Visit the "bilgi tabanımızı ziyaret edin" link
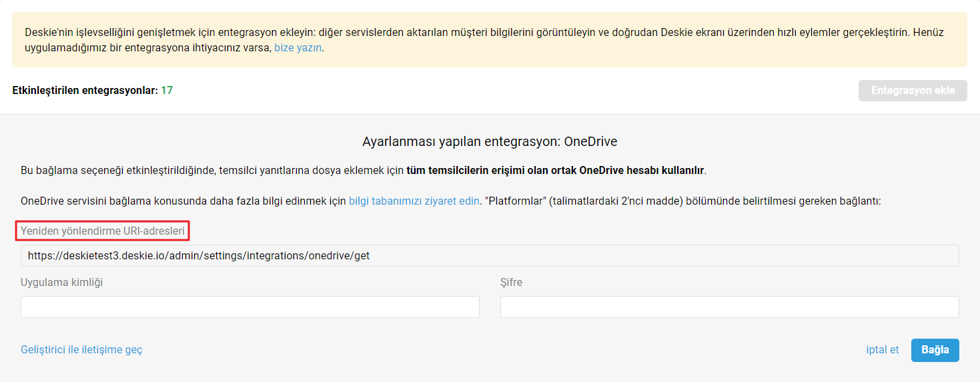Screen dimensions: 980x382 pyautogui.click(x=414, y=201)
